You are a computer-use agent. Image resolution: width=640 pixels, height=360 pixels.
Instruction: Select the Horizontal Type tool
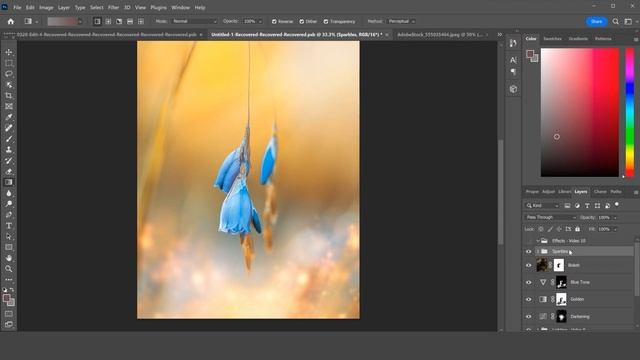(9, 225)
